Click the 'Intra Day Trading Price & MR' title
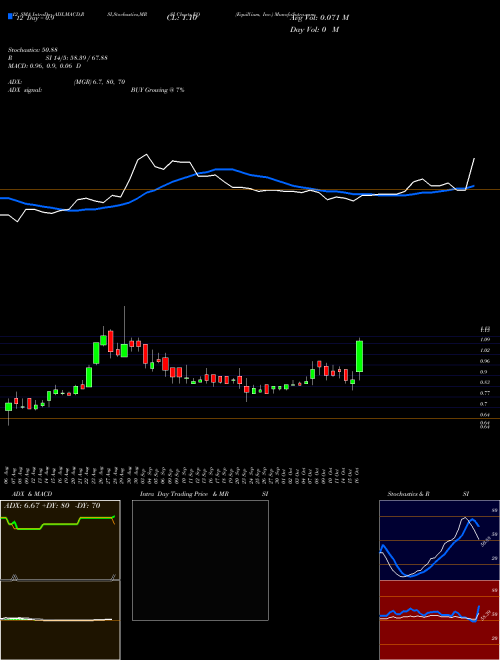The image size is (500, 660). [184, 494]
